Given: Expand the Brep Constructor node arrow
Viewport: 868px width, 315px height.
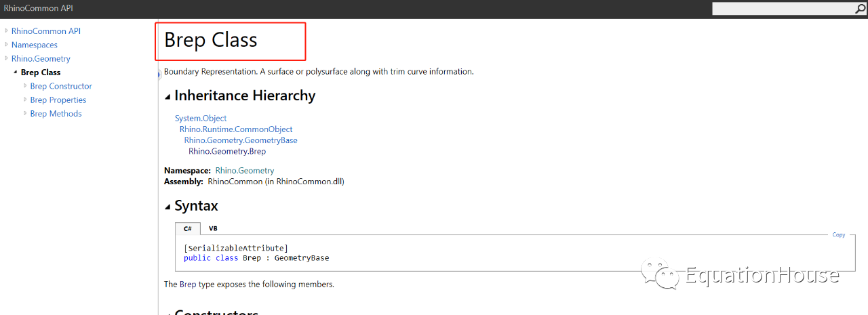Looking at the screenshot, I should [x=25, y=86].
